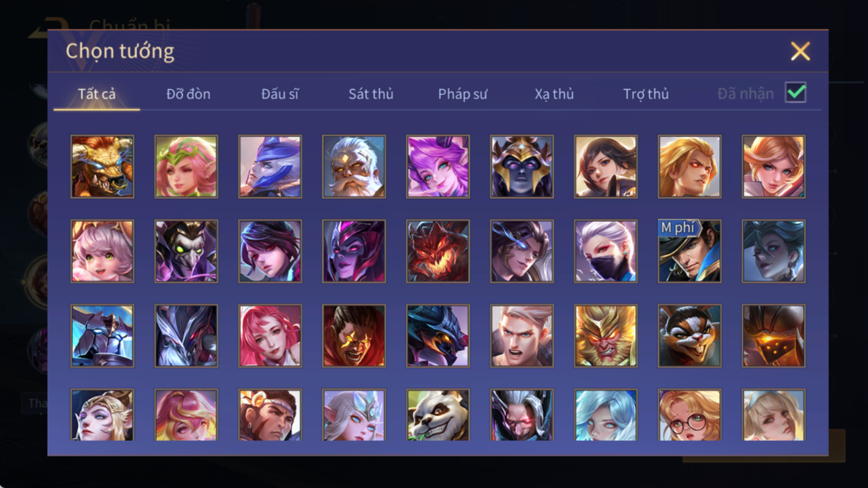The image size is (868, 488).
Task: Pick the red lava demon hero
Action: pyautogui.click(x=438, y=251)
